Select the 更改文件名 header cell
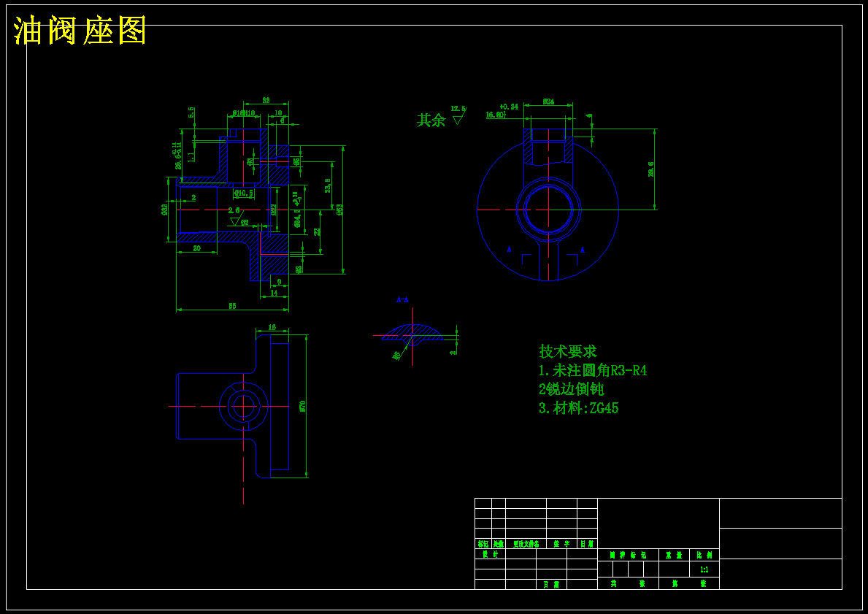Screen dimensions: 868x614 526,544
